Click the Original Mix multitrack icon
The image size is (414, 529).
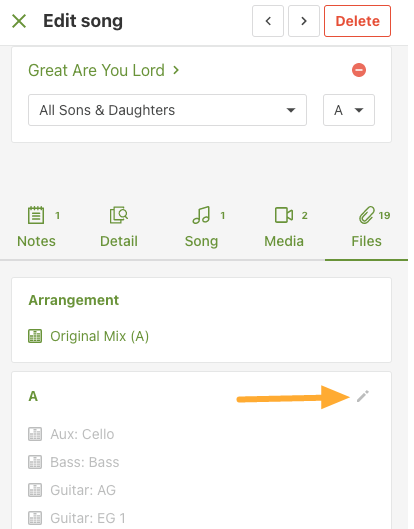[35, 336]
